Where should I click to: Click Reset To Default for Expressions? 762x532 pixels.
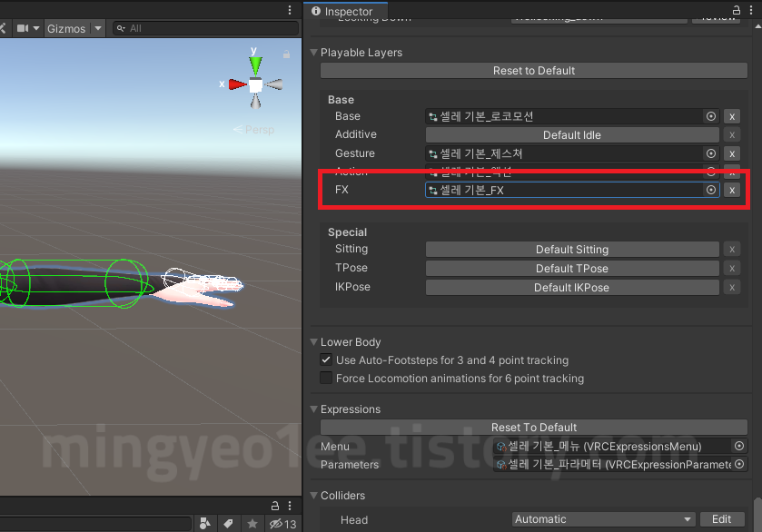(x=534, y=427)
